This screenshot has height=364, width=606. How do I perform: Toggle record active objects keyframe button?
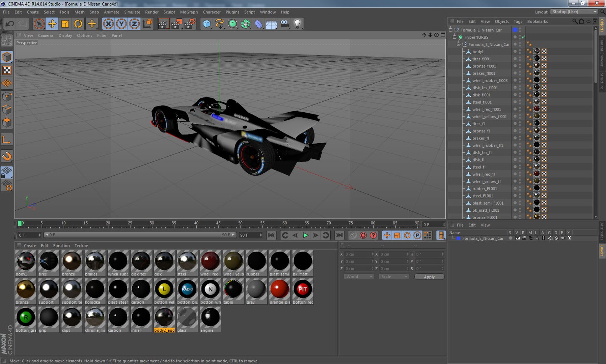pyautogui.click(x=353, y=235)
